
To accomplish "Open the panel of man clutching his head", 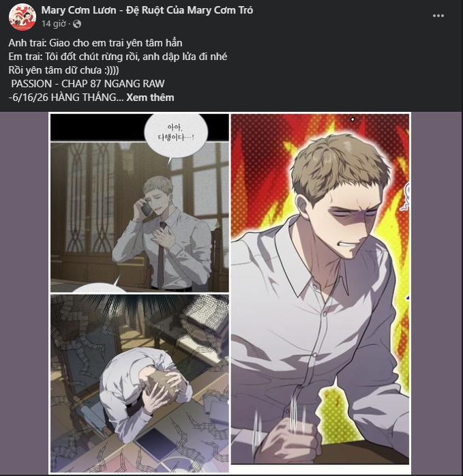I will 140,383.
